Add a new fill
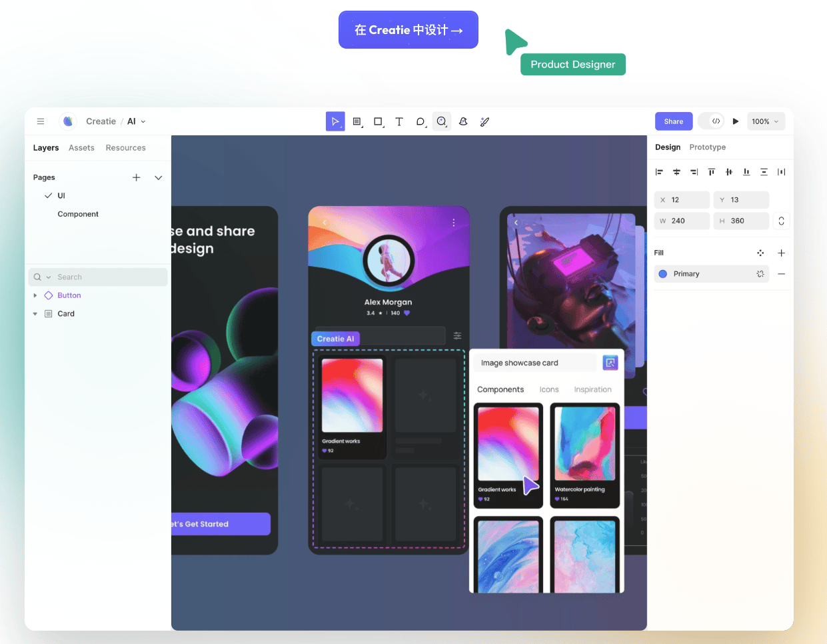Viewport: 827px width, 644px height. [782, 253]
